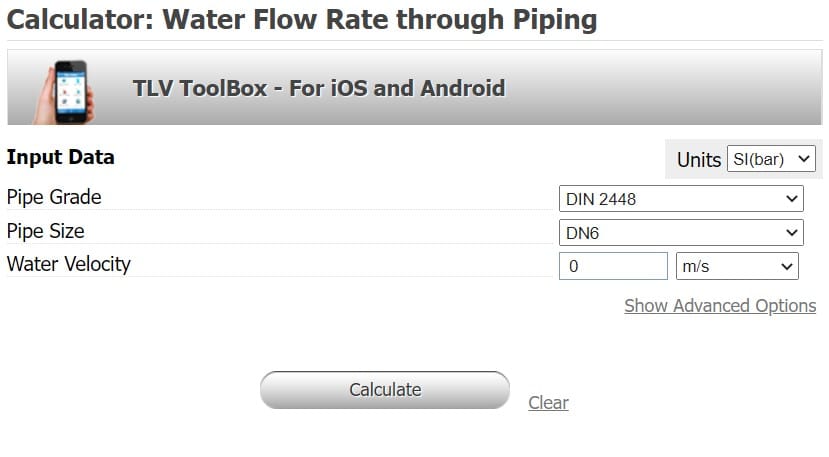Click the Show Advanced Options link
The width and height of the screenshot is (829, 457).
(x=720, y=306)
